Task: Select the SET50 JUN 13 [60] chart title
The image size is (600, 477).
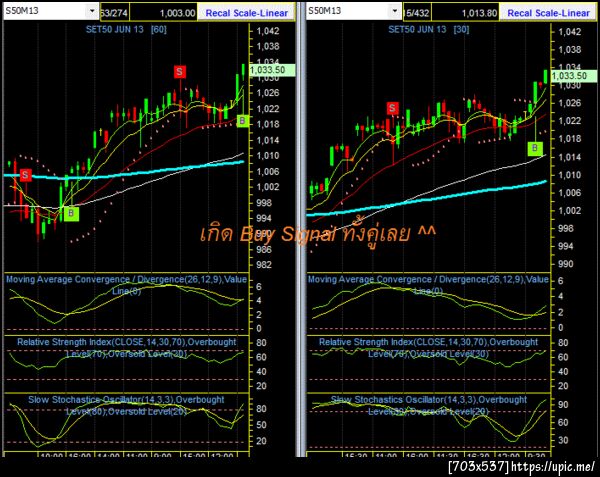Action: (126, 29)
